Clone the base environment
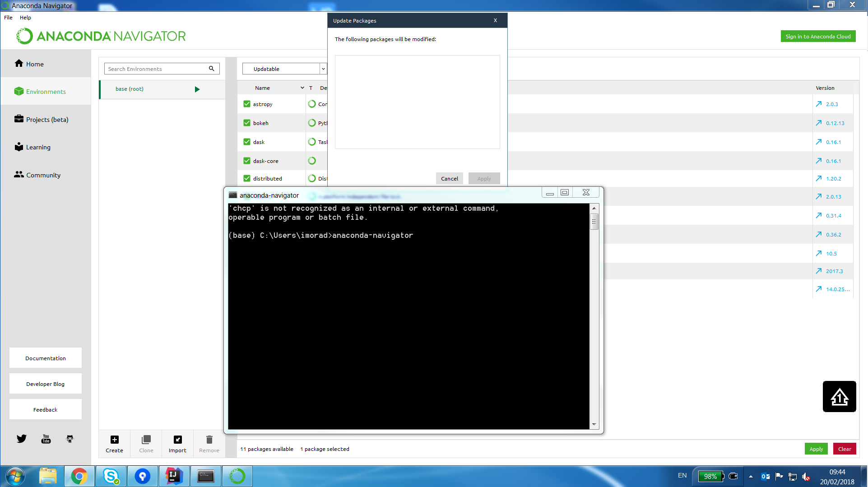Image resolution: width=868 pixels, height=487 pixels. point(145,444)
